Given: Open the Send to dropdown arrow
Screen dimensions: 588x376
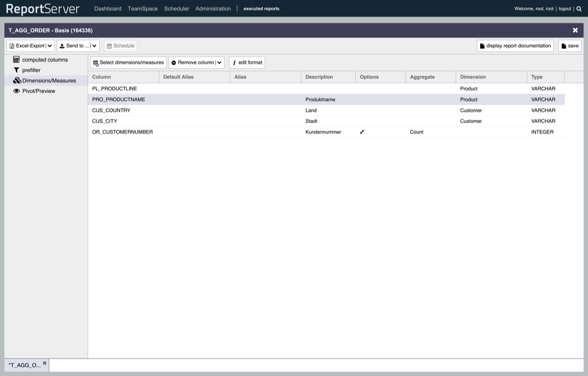Looking at the screenshot, I should [95, 46].
